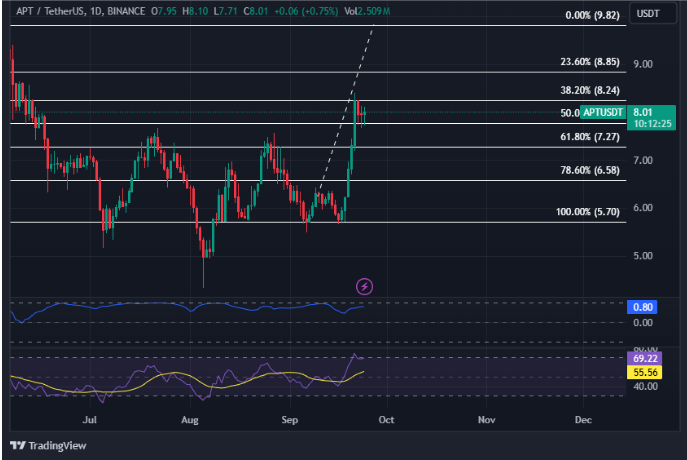The width and height of the screenshot is (687, 460).
Task: Click the purple lightning bolt event icon
Action: click(365, 286)
